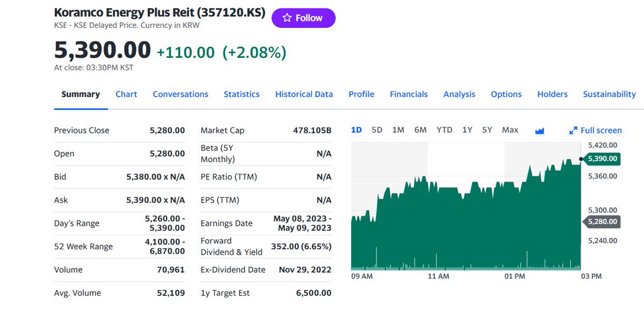Viewport: 644px width, 320px height.
Task: Click the 5,420.00 chart axis label
Action: coord(603,145)
